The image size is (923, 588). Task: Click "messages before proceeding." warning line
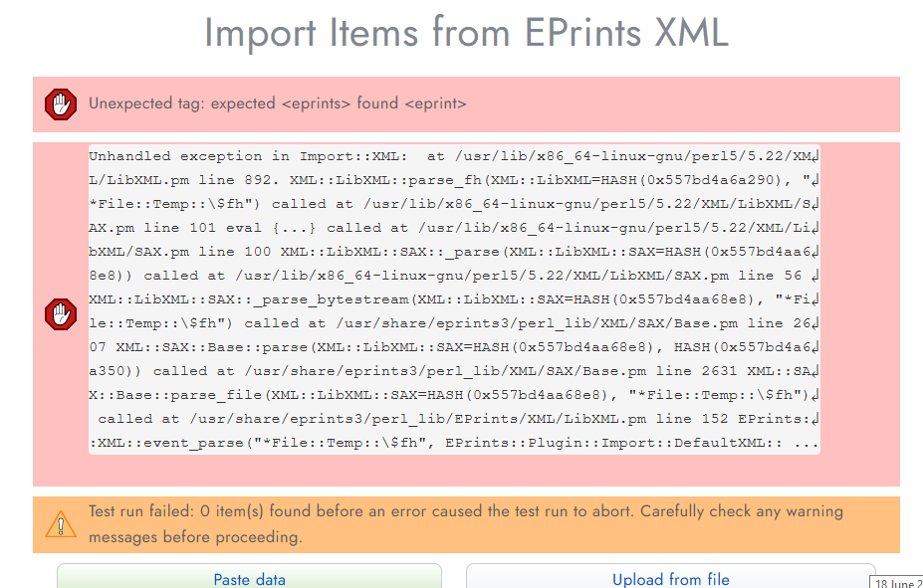click(195, 537)
